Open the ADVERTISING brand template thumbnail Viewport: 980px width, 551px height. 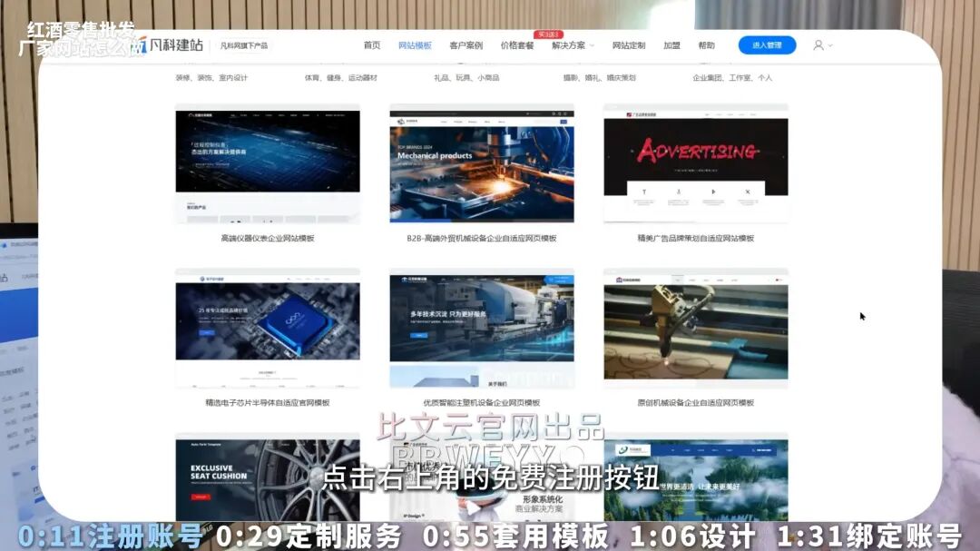point(696,163)
